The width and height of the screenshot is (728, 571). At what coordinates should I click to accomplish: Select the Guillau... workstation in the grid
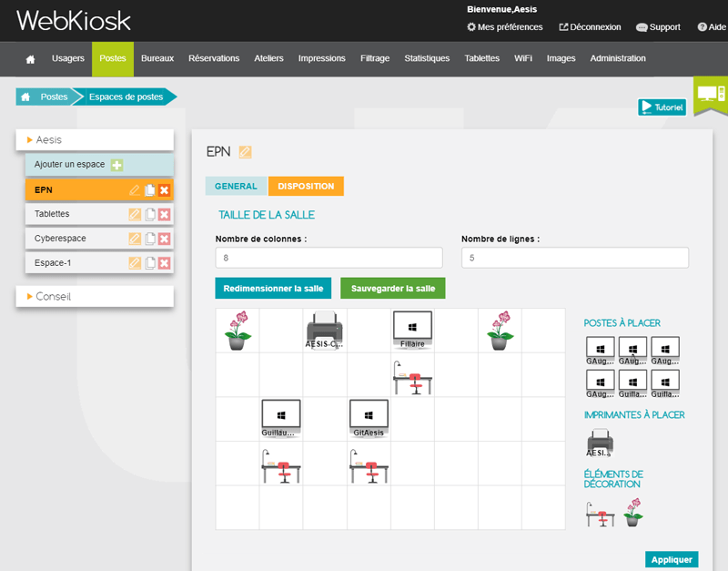[x=281, y=418]
